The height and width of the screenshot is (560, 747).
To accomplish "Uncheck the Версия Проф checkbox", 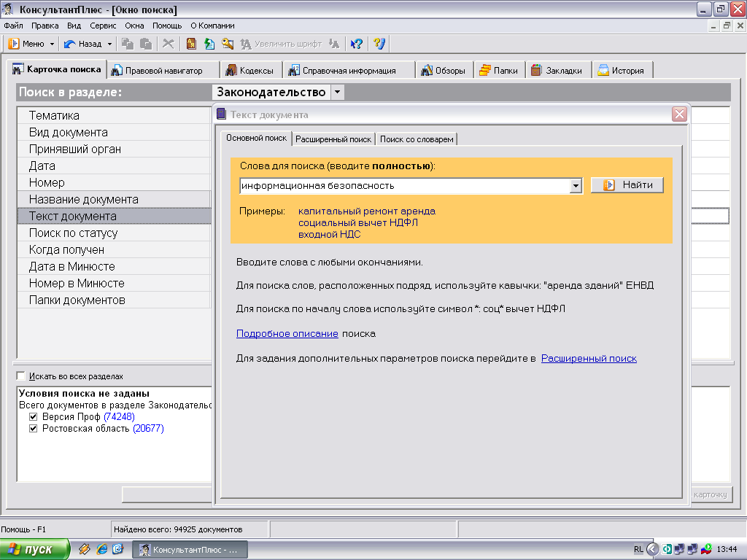I will tap(33, 416).
